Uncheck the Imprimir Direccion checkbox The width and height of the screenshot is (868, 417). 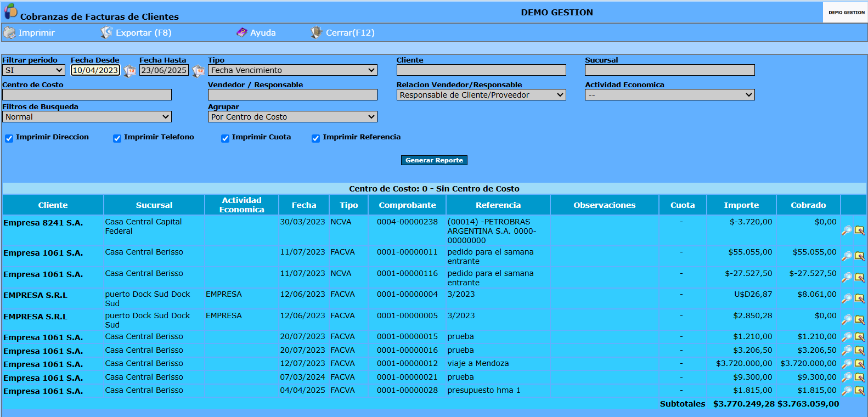9,138
